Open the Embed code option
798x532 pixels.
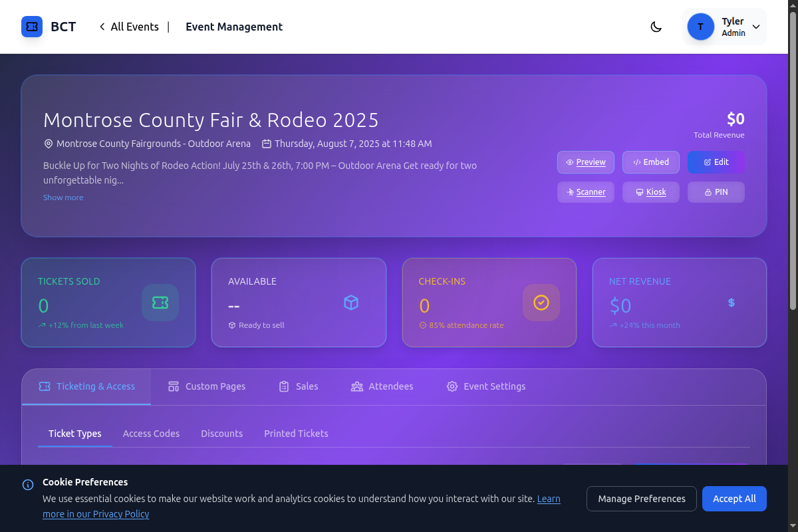[x=650, y=162]
